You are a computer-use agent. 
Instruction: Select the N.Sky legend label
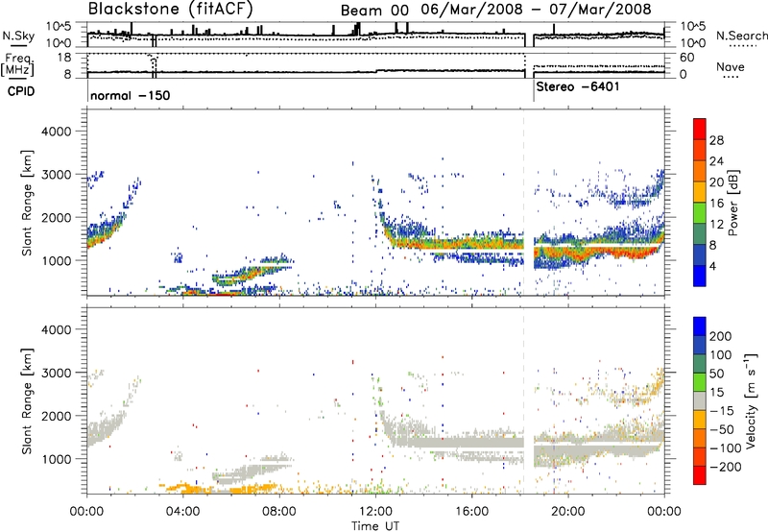tap(18, 36)
